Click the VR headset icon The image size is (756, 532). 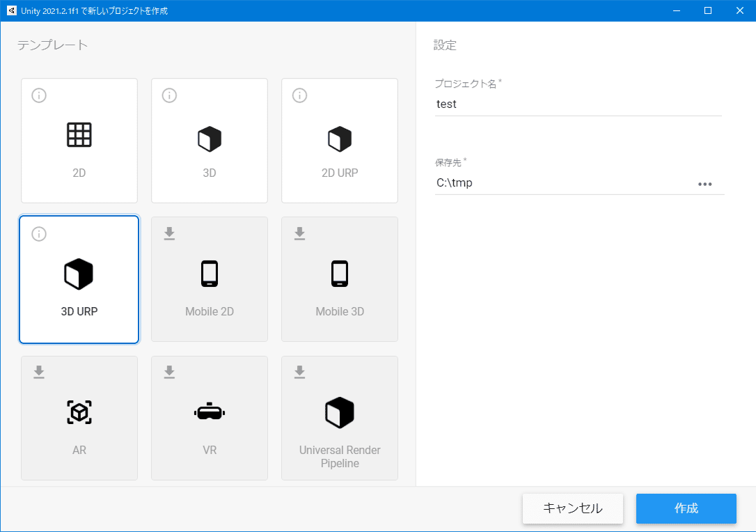coord(210,411)
